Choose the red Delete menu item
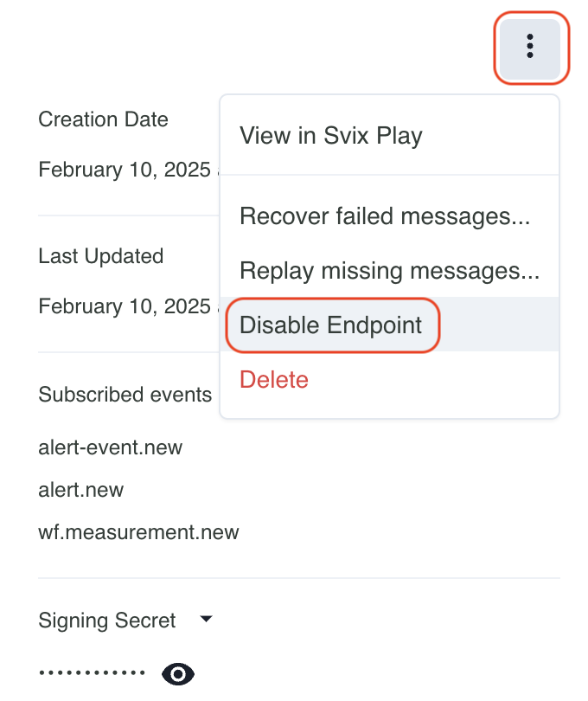The image size is (588, 701). [x=274, y=379]
